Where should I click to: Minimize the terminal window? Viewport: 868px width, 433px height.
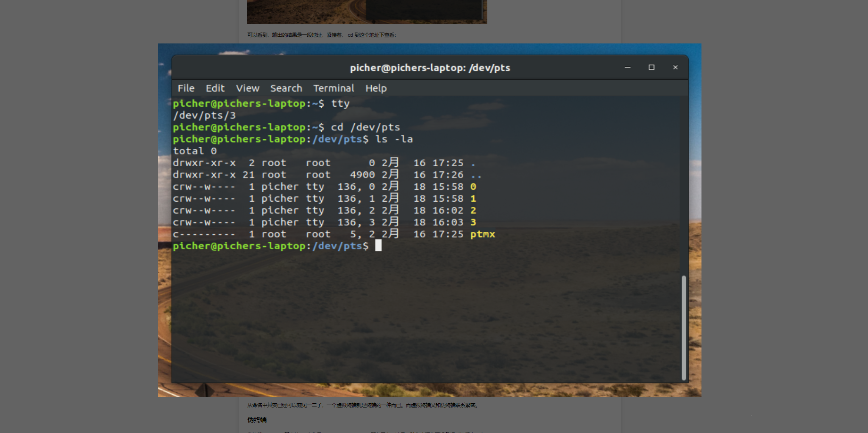click(627, 68)
